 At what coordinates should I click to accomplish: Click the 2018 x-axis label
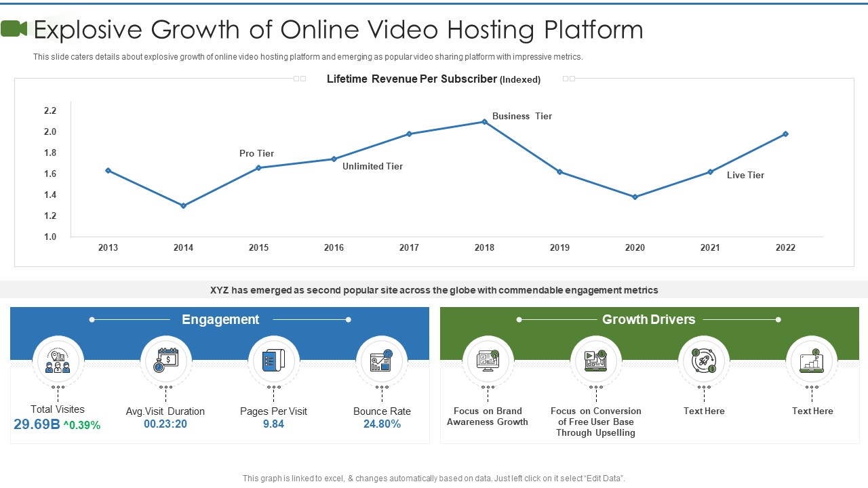[484, 247]
